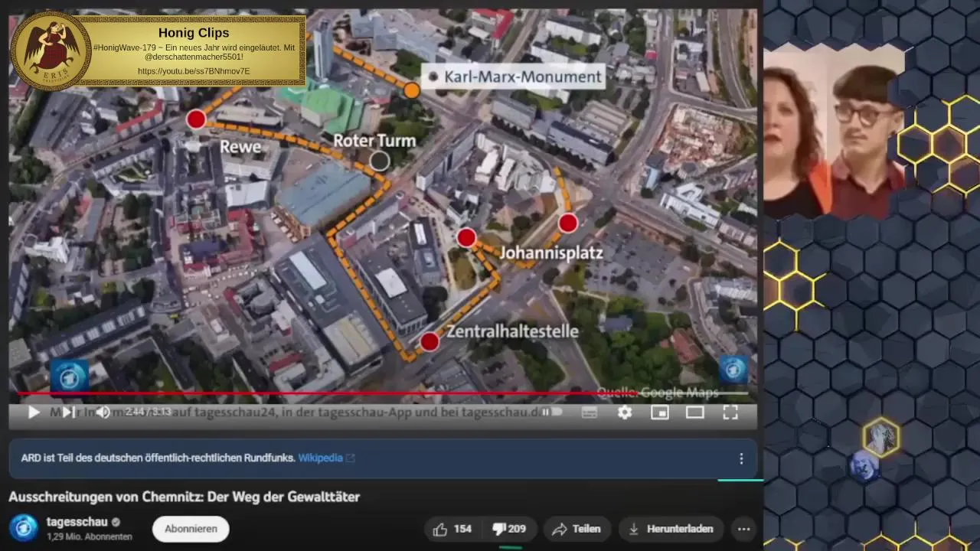Click the red marker near Rewe

tap(196, 119)
